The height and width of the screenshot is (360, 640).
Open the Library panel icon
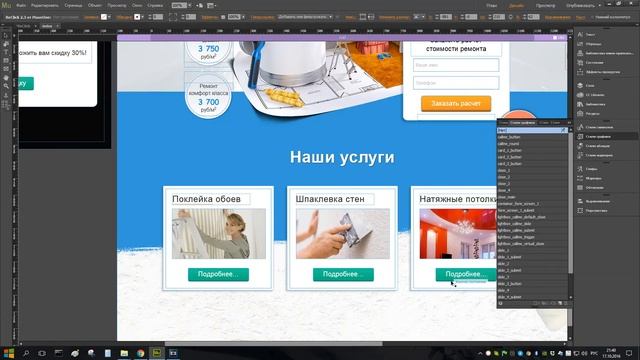580,104
